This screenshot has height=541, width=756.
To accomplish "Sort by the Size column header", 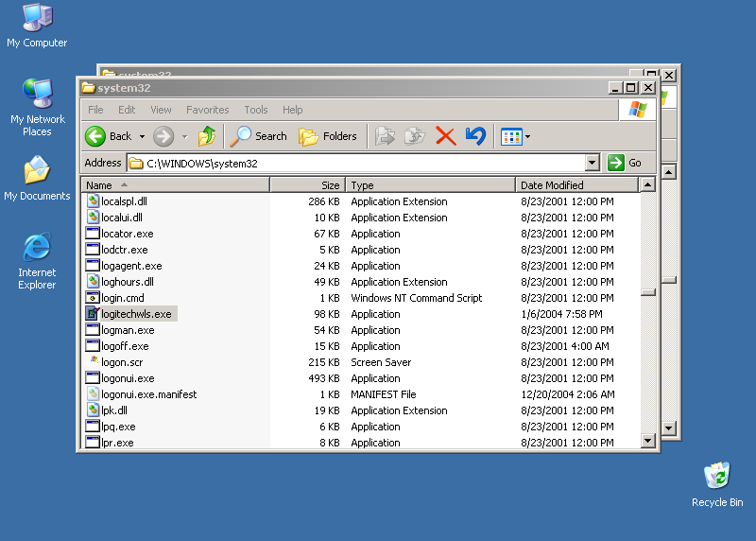I will (x=308, y=184).
